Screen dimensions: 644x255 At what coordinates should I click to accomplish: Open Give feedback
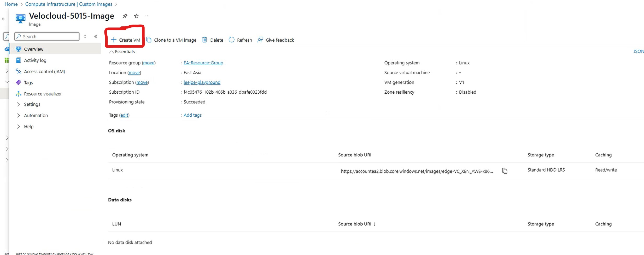[276, 40]
